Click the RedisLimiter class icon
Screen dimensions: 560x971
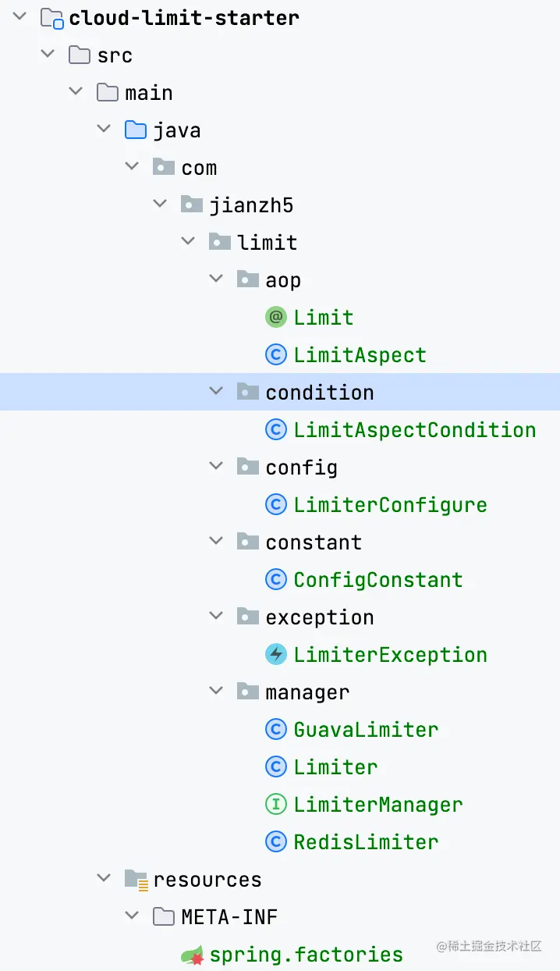point(276,842)
